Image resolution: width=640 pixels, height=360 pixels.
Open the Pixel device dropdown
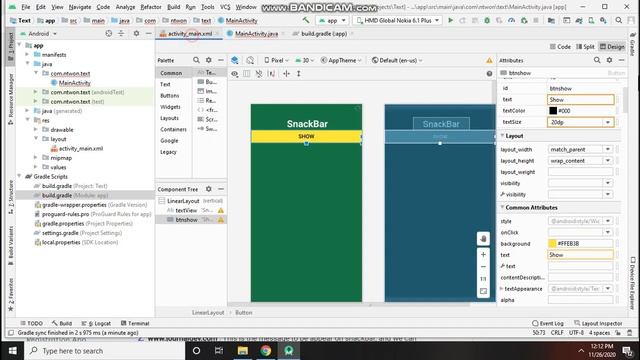[x=276, y=60]
